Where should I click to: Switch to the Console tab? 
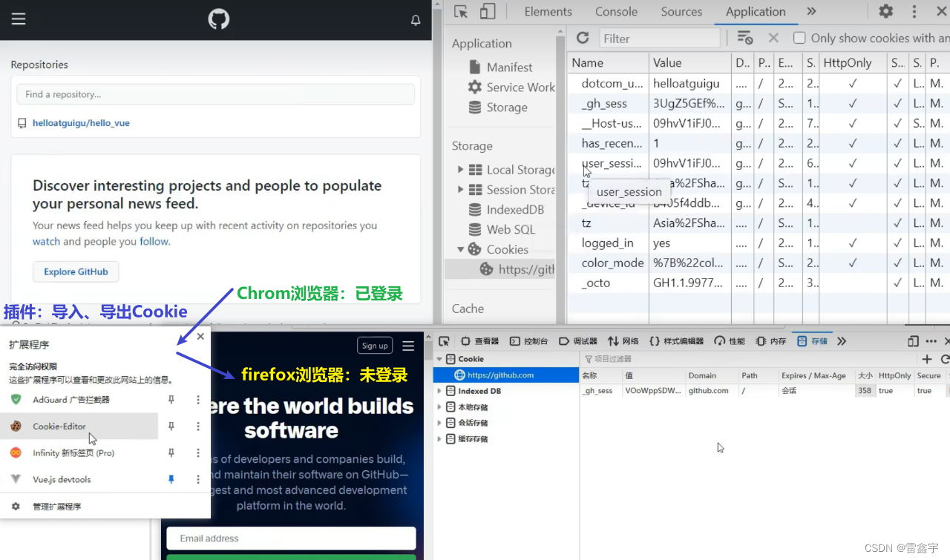tap(616, 12)
